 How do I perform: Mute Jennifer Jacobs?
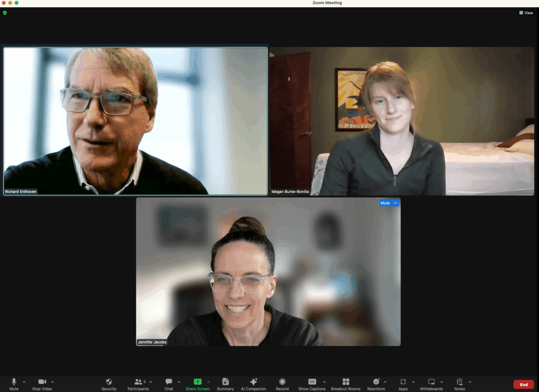click(385, 203)
